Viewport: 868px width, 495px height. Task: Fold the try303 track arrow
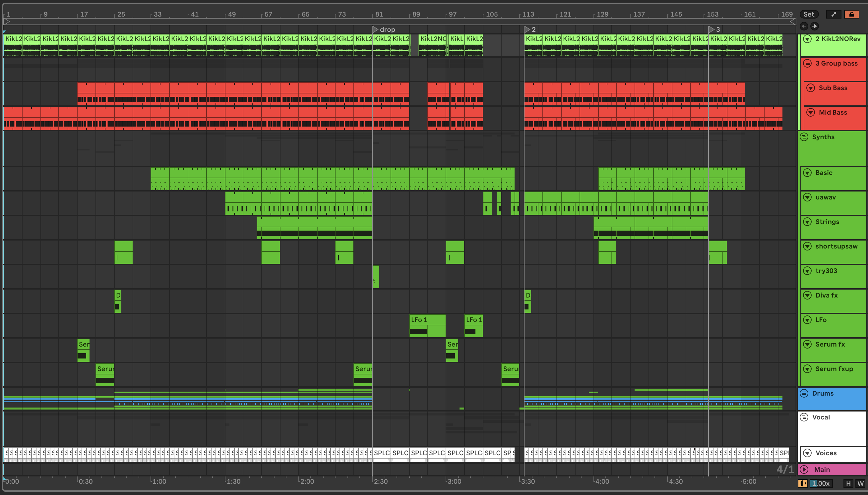pos(807,271)
